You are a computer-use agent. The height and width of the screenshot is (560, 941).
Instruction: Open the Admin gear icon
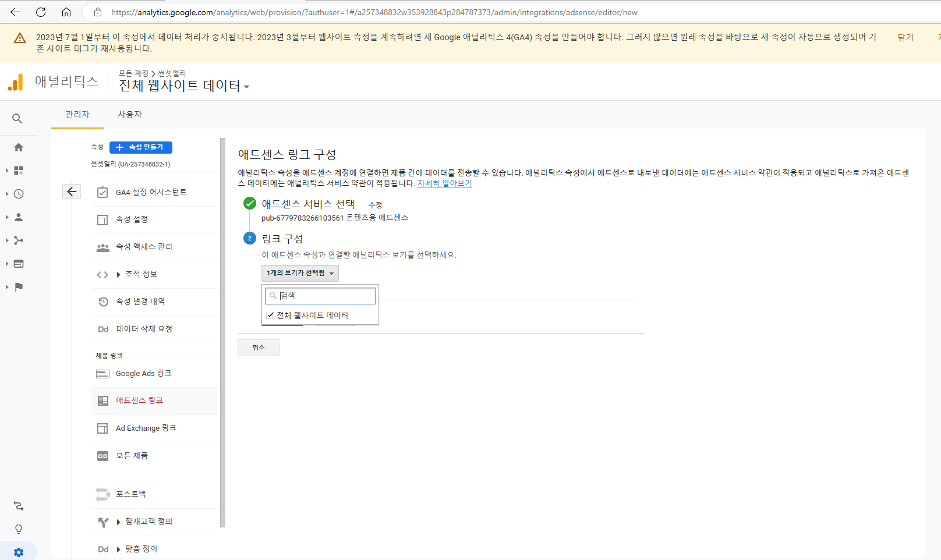pos(19,552)
